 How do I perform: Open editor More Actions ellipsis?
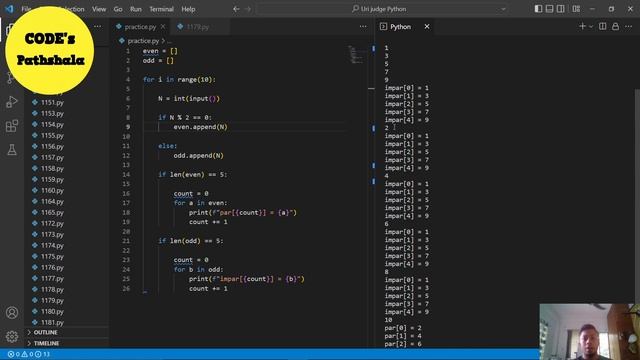(x=363, y=27)
